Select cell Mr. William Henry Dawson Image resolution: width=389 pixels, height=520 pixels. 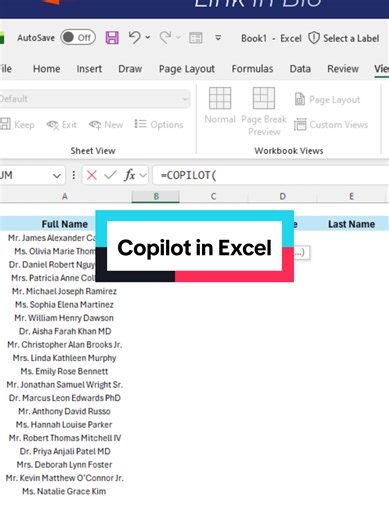pyautogui.click(x=65, y=318)
